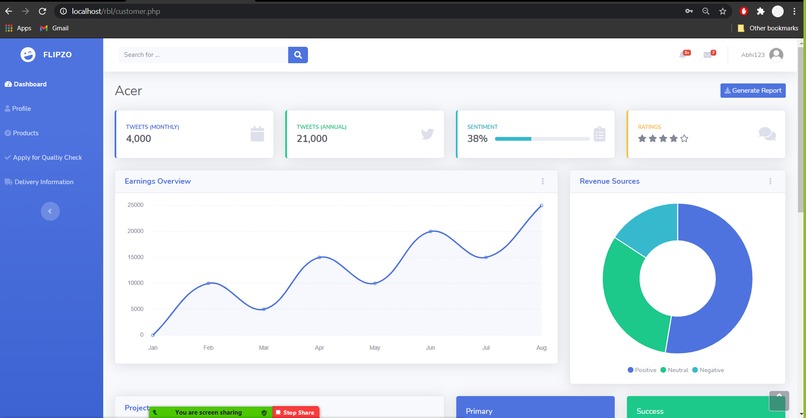
Task: Click the 21,000 annual tweets value
Action: 312,138
